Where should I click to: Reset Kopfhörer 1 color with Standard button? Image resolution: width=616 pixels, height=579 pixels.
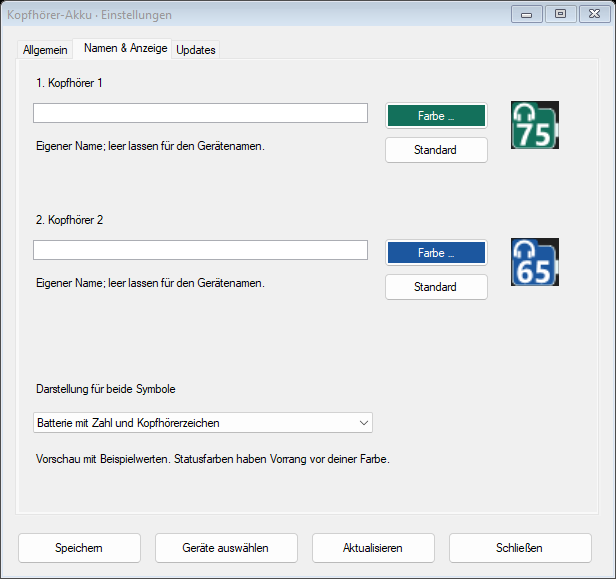(x=436, y=150)
